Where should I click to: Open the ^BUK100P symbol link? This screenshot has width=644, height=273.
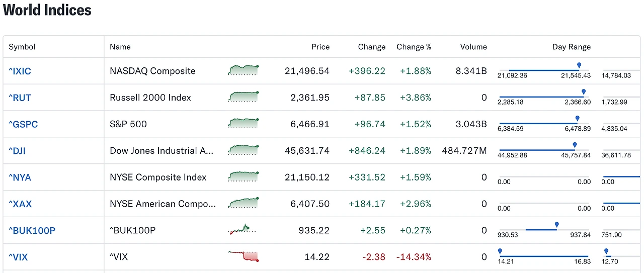tap(32, 231)
